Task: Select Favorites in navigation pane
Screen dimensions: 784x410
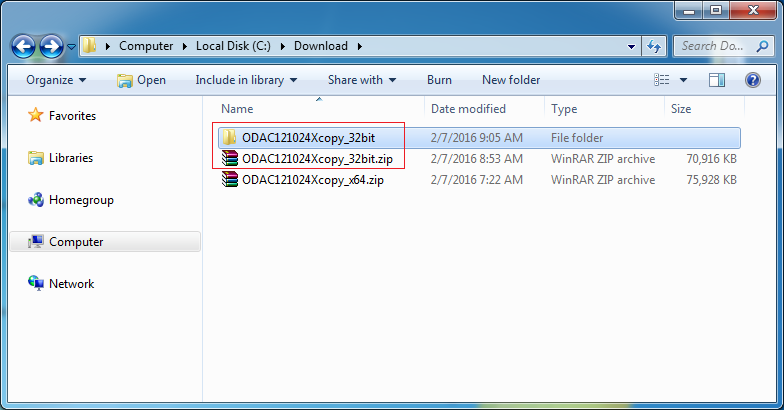Action: point(72,116)
